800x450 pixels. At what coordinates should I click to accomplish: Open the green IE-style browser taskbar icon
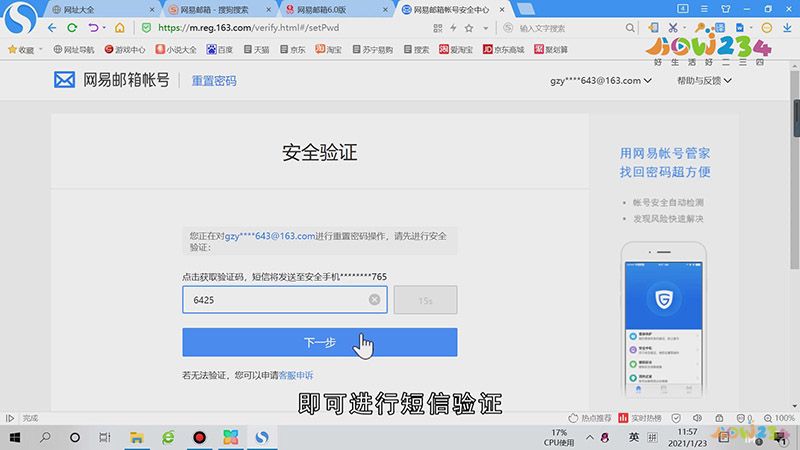point(168,438)
